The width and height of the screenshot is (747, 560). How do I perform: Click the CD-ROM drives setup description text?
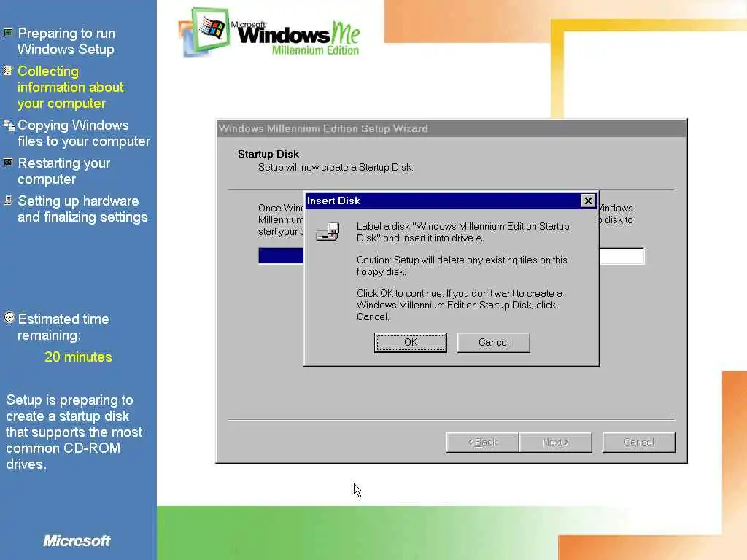[74, 432]
